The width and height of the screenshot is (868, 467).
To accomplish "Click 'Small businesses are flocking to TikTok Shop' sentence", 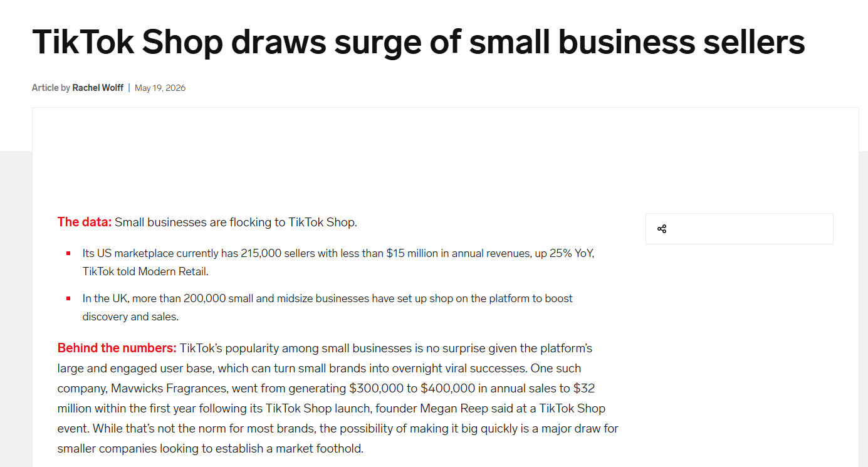I will point(236,222).
